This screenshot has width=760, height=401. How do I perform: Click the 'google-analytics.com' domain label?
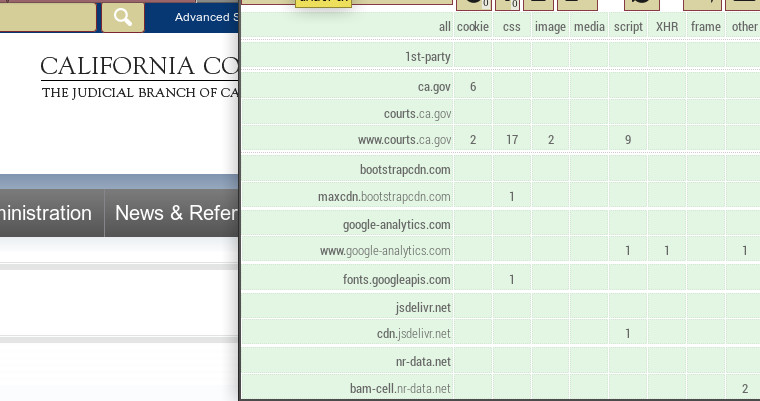[x=347, y=225]
